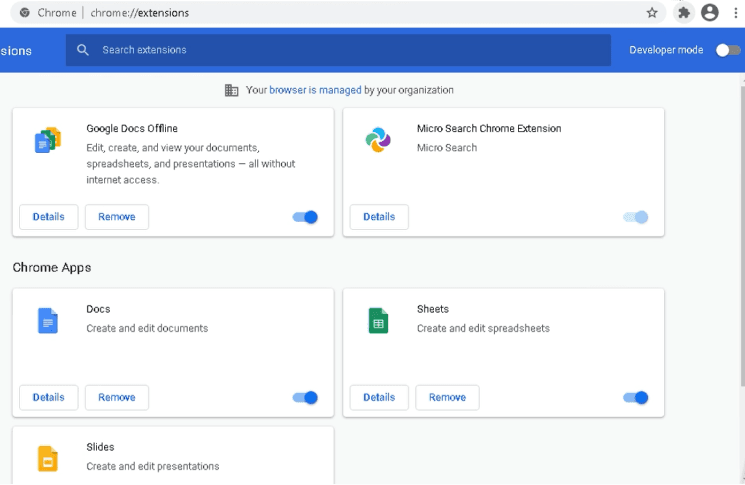Toggle the Micro Search Chrome Extension switch
Screen dimensions: 745x485
coord(635,217)
